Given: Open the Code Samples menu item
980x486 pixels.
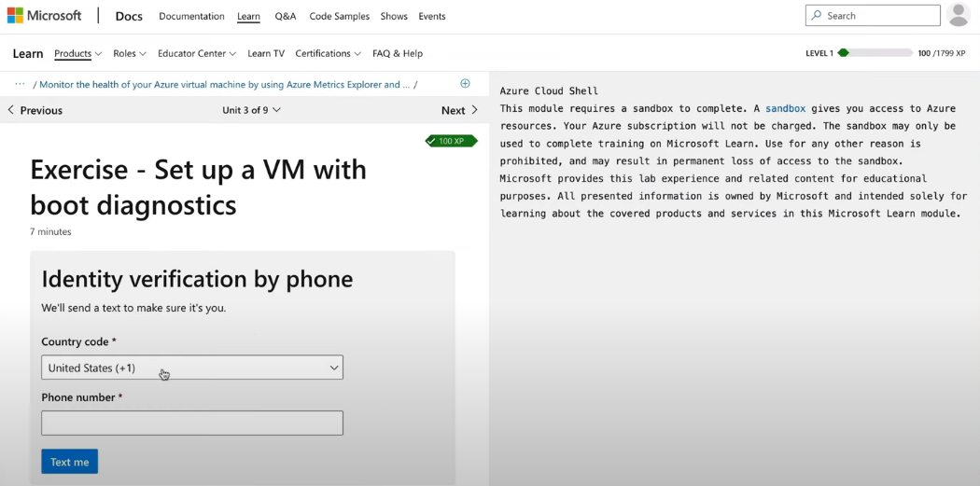Looking at the screenshot, I should 339,16.
